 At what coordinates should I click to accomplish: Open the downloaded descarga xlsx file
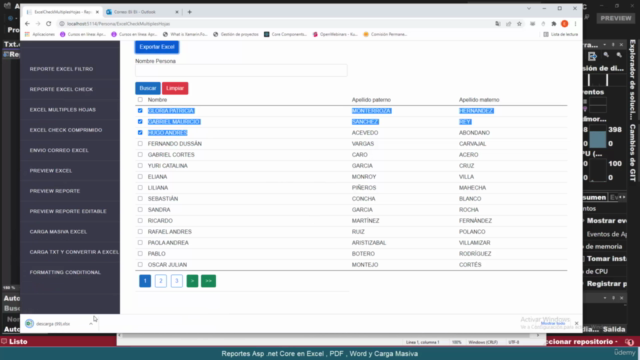52,324
